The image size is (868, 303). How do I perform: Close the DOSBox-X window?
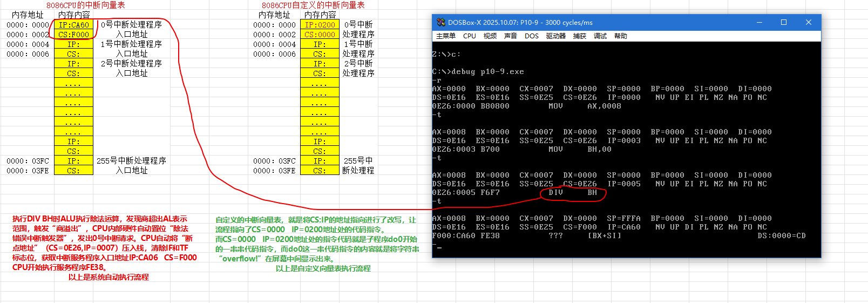click(809, 22)
